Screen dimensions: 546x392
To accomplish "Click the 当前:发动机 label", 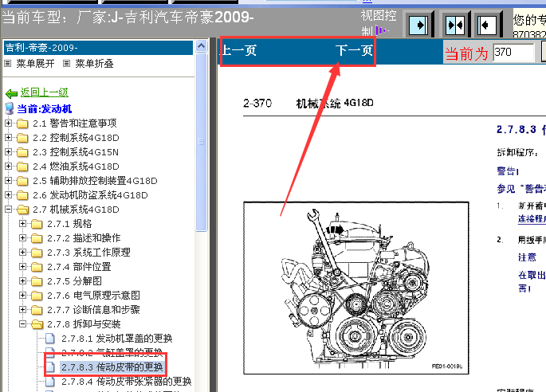I will (45, 108).
